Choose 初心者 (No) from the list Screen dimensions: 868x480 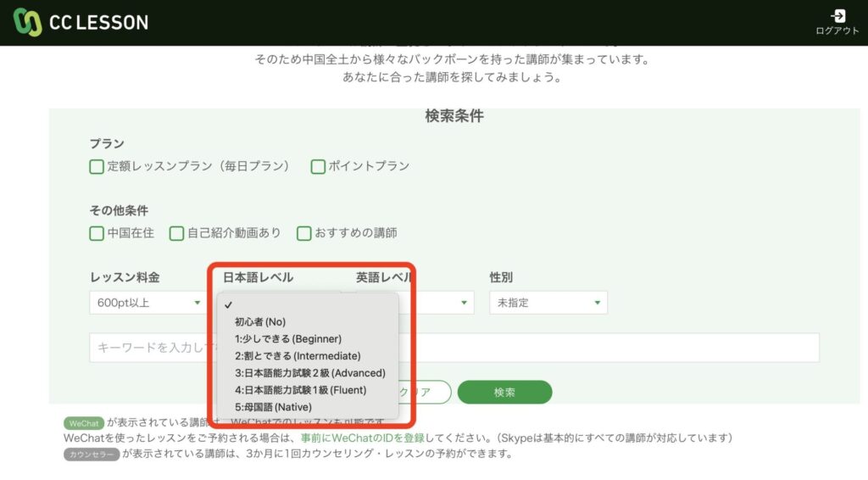point(264,322)
